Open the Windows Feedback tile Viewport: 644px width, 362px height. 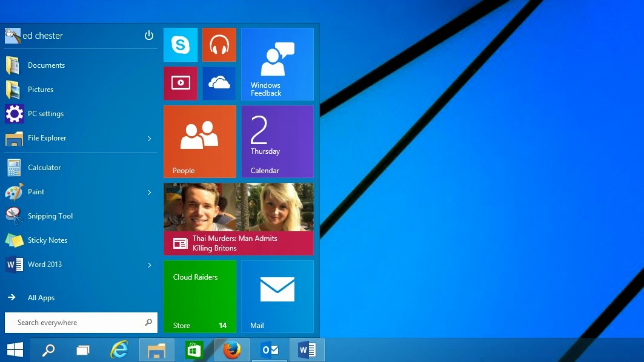pos(277,64)
